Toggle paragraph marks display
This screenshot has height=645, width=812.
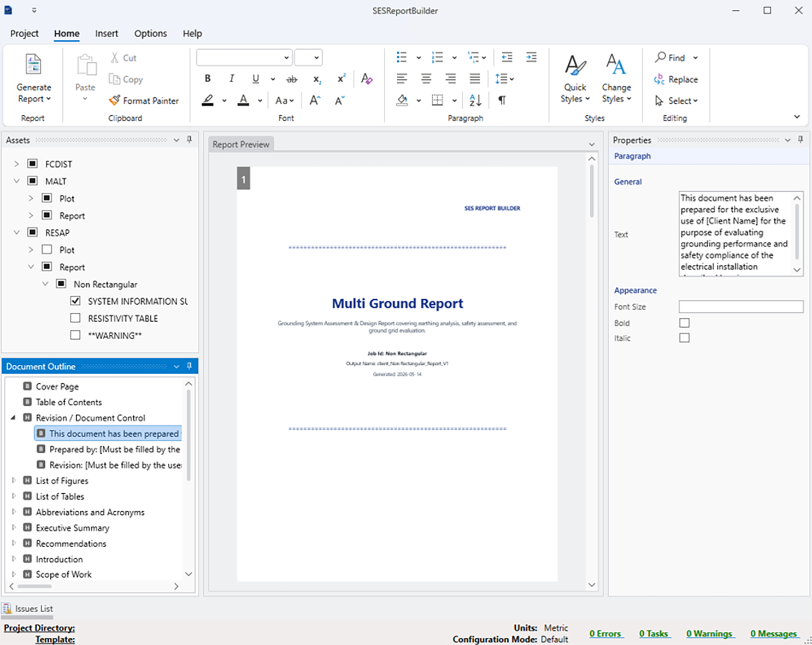tap(502, 100)
